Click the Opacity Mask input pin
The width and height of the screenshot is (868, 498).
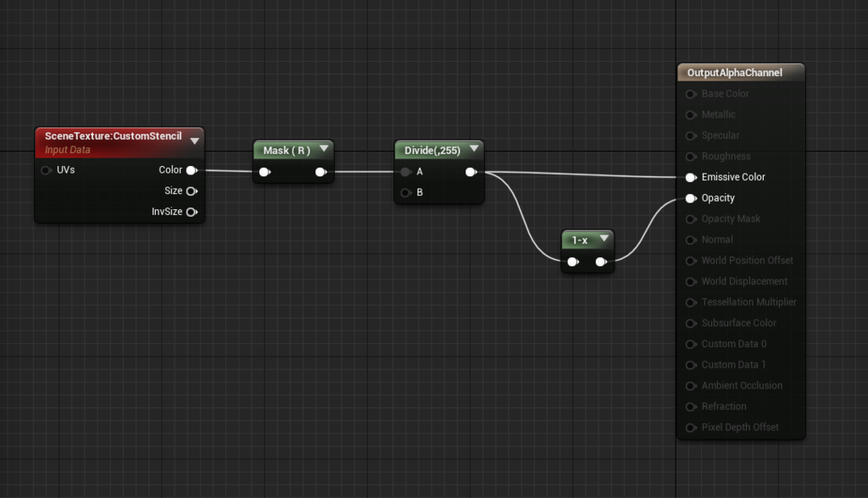(691, 219)
